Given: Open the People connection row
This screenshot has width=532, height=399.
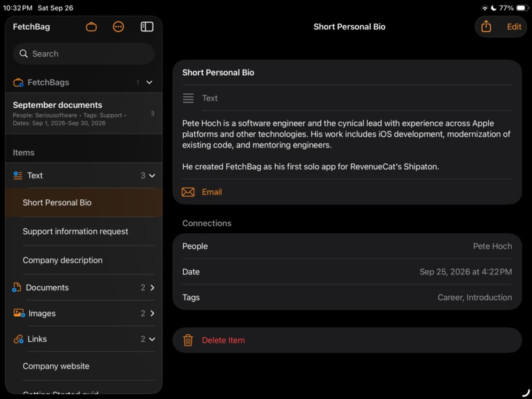Looking at the screenshot, I should pyautogui.click(x=347, y=247).
